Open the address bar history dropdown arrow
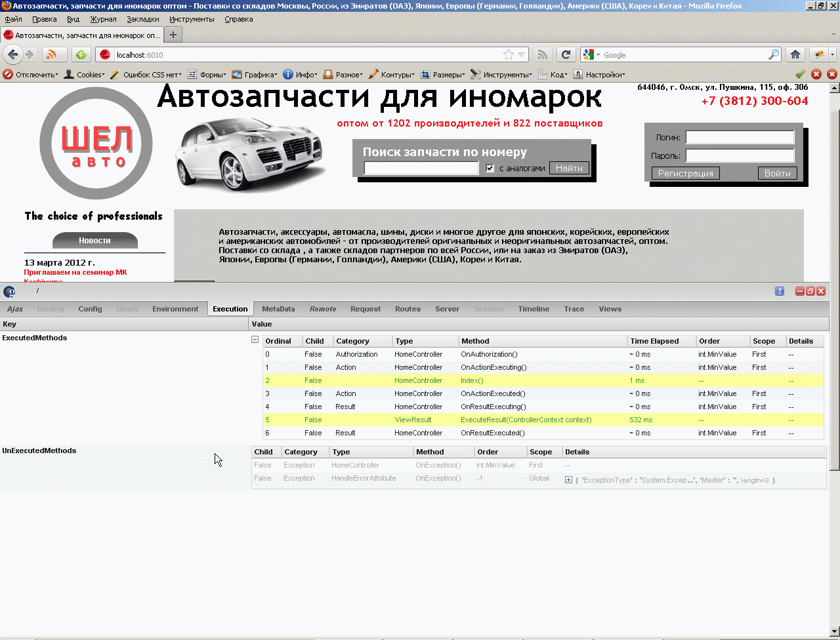840x640 pixels. pyautogui.click(x=522, y=55)
